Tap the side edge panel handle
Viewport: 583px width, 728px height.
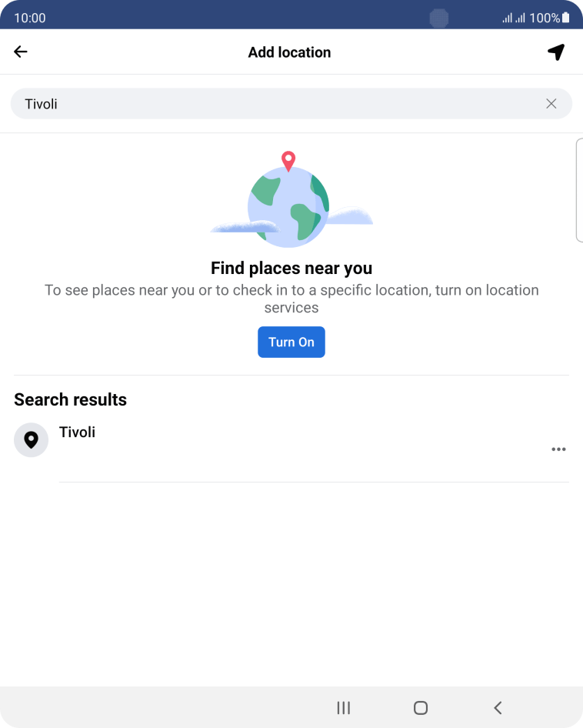(579, 190)
